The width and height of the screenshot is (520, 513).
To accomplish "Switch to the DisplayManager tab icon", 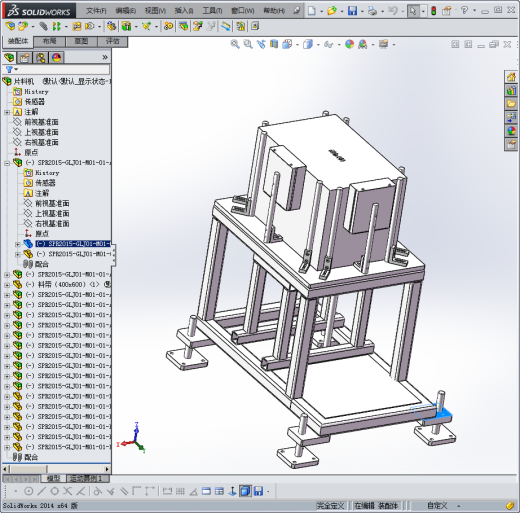I will [x=57, y=58].
